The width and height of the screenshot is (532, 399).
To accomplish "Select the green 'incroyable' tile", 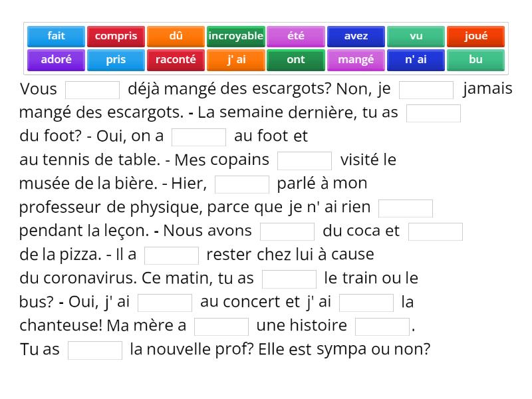I will click(x=235, y=37).
